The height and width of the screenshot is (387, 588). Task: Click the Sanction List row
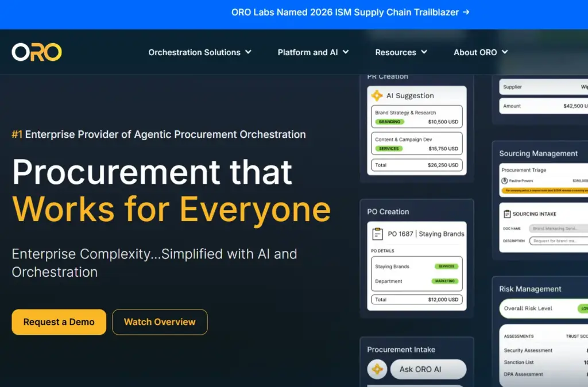pyautogui.click(x=546, y=362)
